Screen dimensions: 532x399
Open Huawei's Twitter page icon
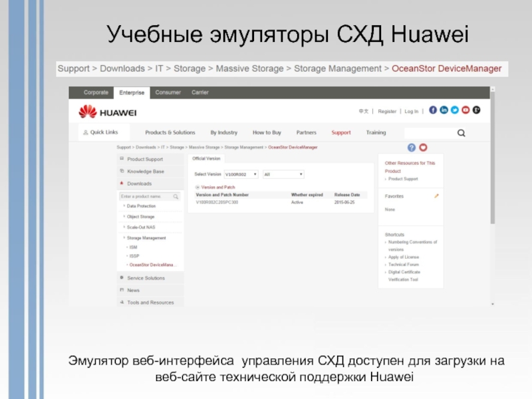(x=455, y=110)
